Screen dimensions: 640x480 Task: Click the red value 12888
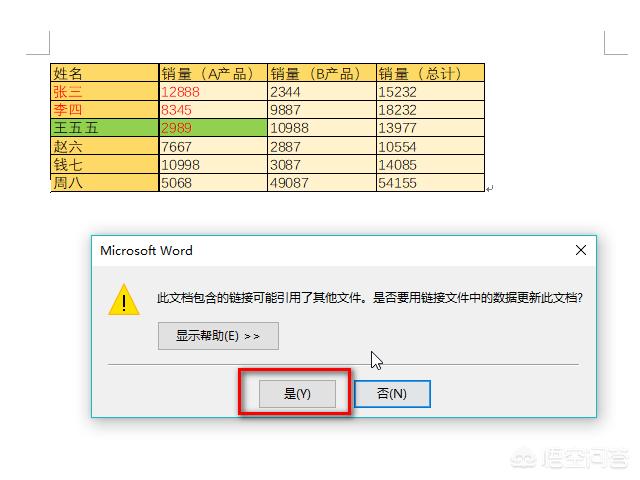coord(213,91)
